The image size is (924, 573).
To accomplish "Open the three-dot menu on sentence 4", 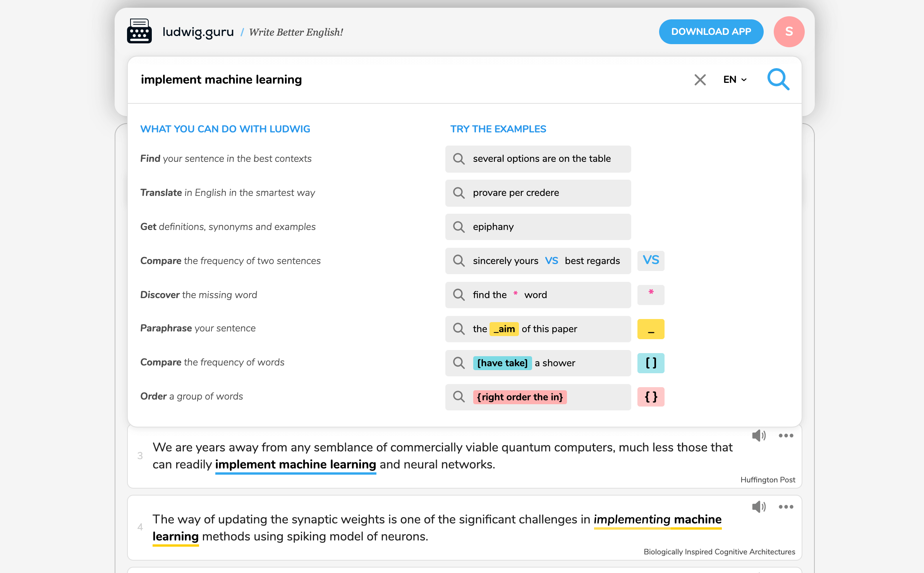I will [x=786, y=507].
